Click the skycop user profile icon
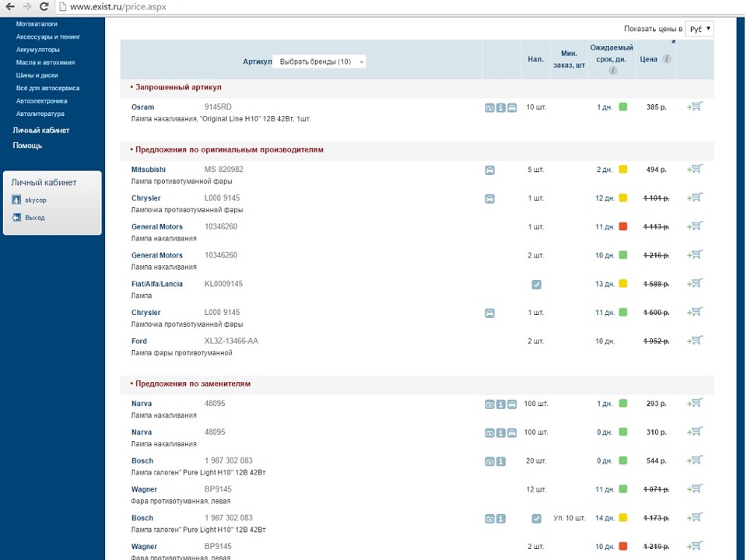Screen dimensions: 747x560 (16, 200)
